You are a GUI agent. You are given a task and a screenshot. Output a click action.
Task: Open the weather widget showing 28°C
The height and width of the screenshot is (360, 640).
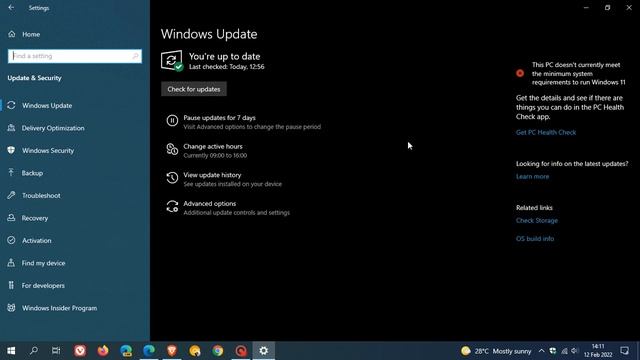pos(496,351)
